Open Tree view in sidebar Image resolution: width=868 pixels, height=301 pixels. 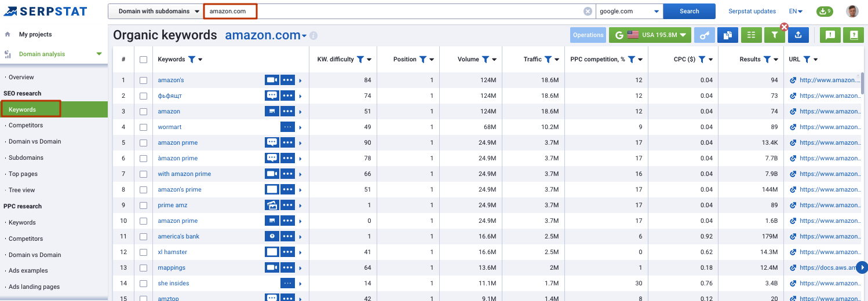coord(22,190)
